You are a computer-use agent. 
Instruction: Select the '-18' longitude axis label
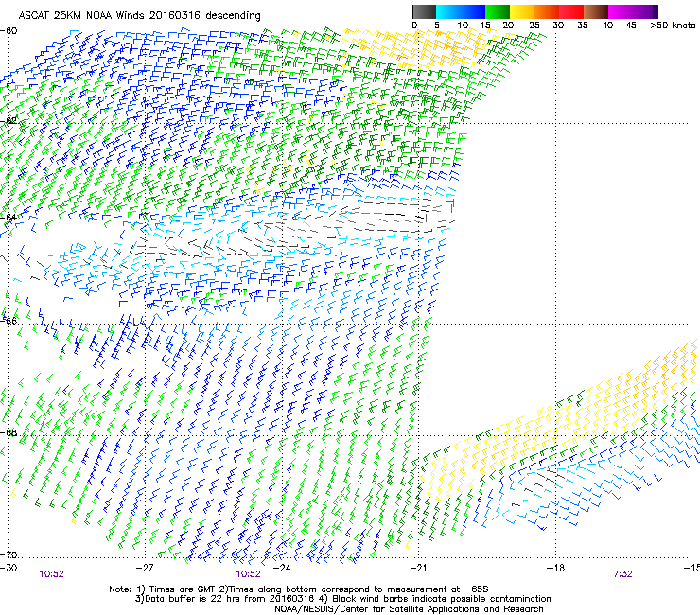[x=555, y=568]
